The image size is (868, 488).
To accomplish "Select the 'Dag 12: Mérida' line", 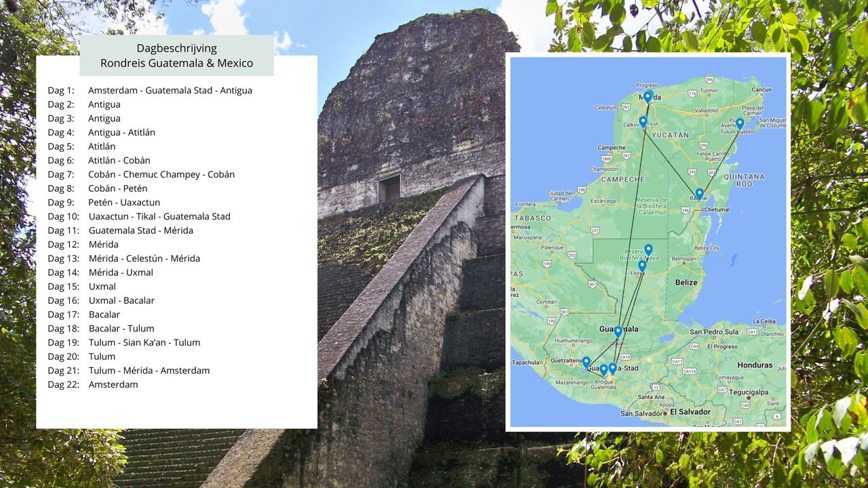I will (83, 245).
